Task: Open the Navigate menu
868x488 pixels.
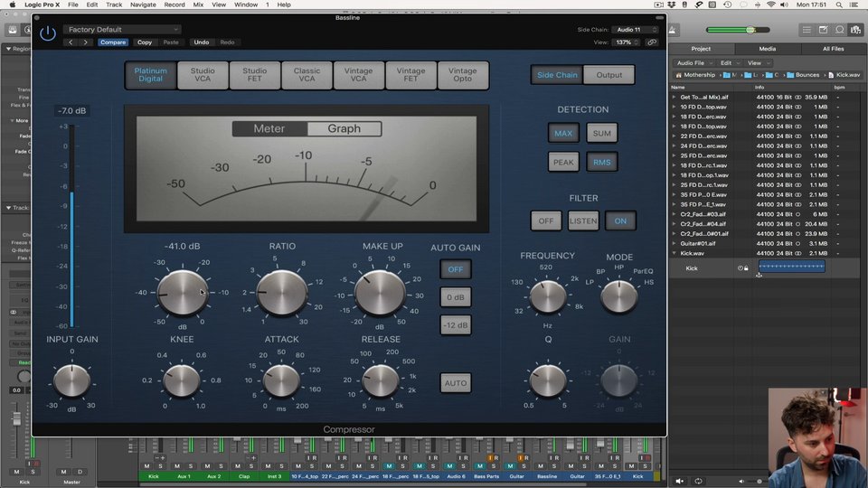Action: tap(143, 5)
